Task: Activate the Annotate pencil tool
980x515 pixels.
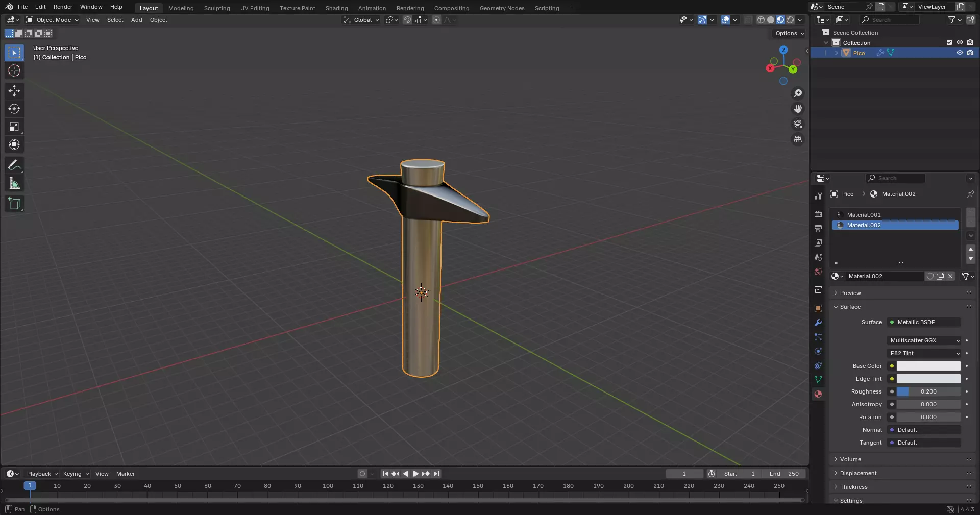Action: click(x=14, y=165)
